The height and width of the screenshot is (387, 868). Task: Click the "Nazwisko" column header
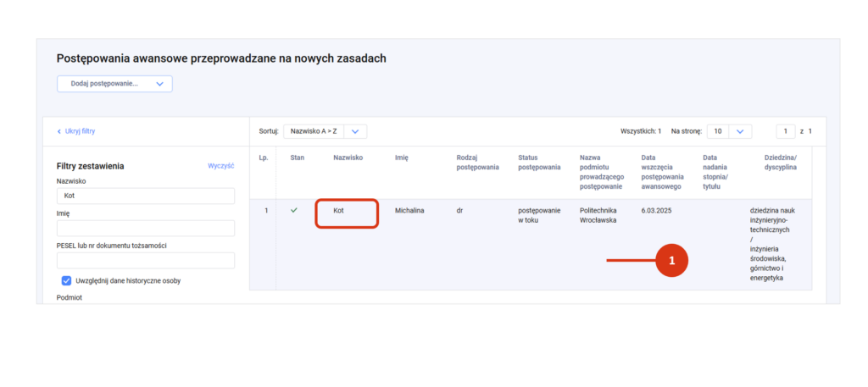click(348, 158)
